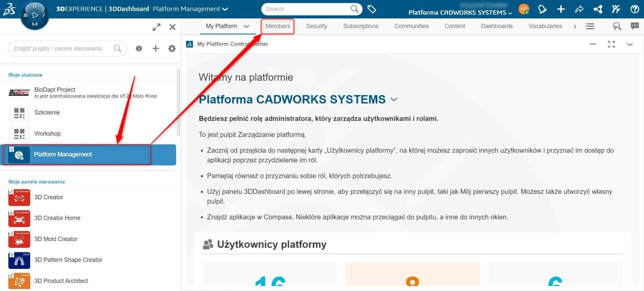Image resolution: width=644 pixels, height=291 pixels.
Task: Maximize My Platform Control Center widget
Action: (611, 44)
